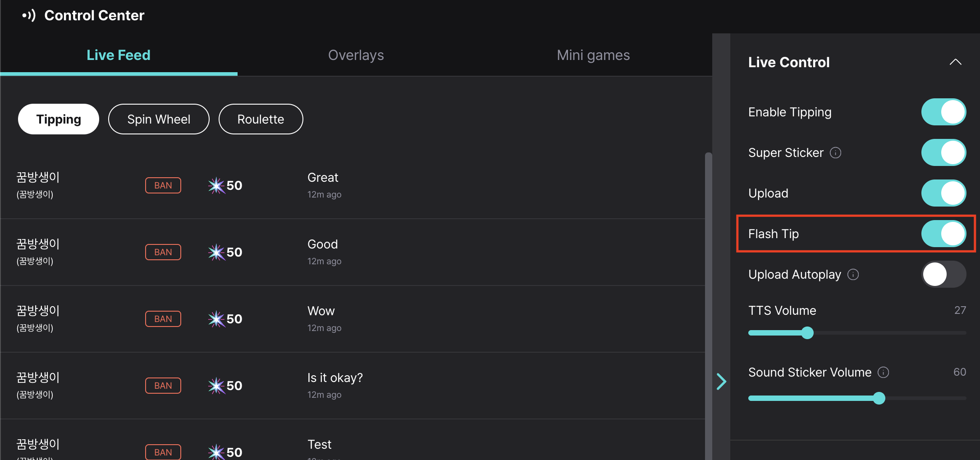Click the star token icon on Wow tip

(x=216, y=319)
